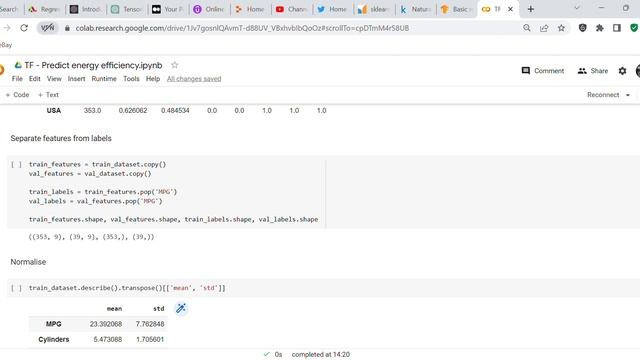Select the Normalise heading text
The height and width of the screenshot is (360, 640).
coord(28,262)
